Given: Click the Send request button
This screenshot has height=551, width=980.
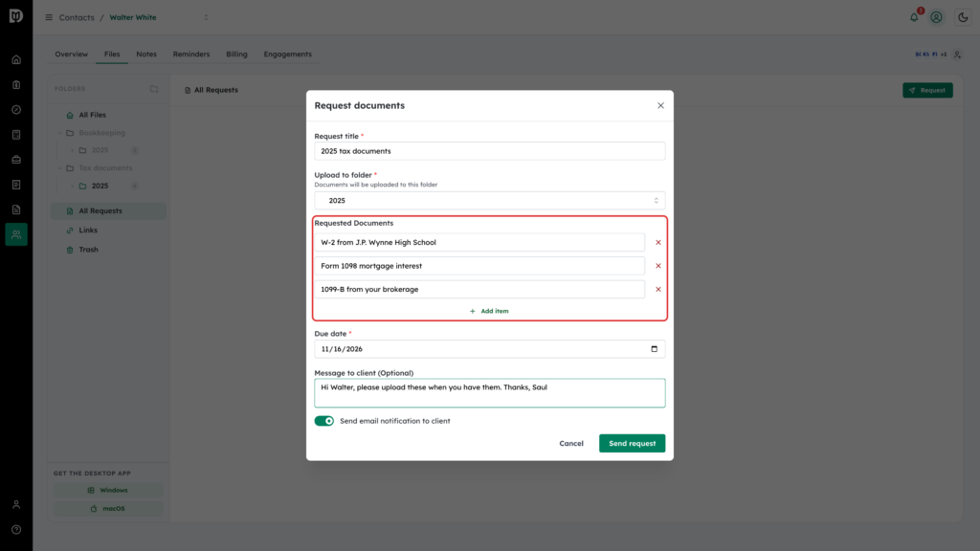Looking at the screenshot, I should (632, 444).
